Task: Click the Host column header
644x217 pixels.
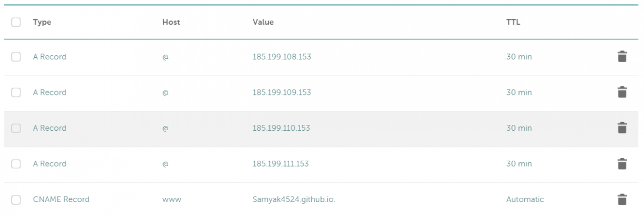Action: click(x=171, y=22)
